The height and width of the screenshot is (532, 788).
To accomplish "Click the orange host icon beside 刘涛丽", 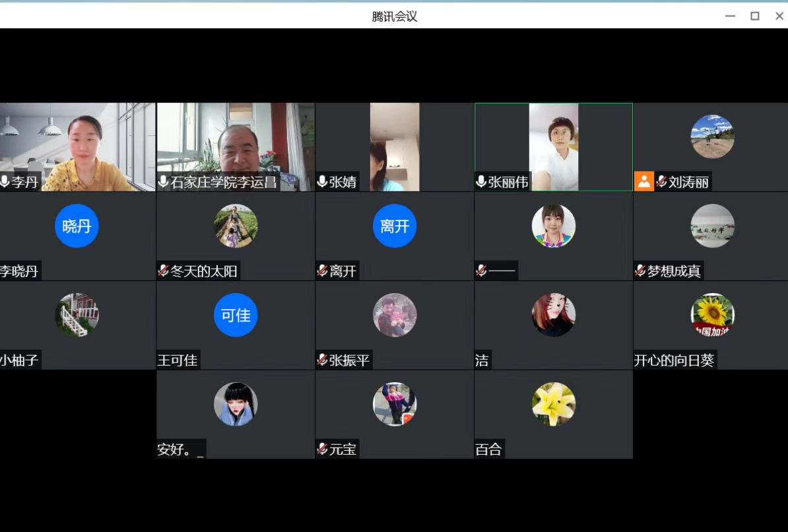I will pos(643,182).
